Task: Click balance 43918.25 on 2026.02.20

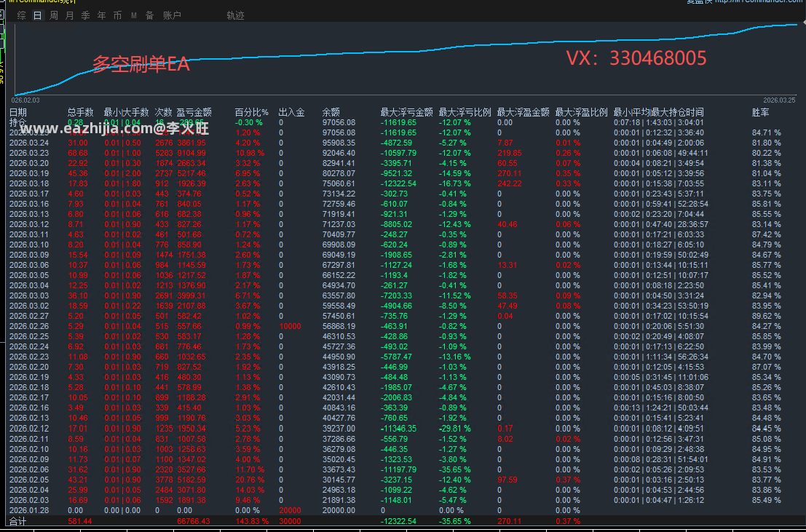Action: tap(339, 367)
